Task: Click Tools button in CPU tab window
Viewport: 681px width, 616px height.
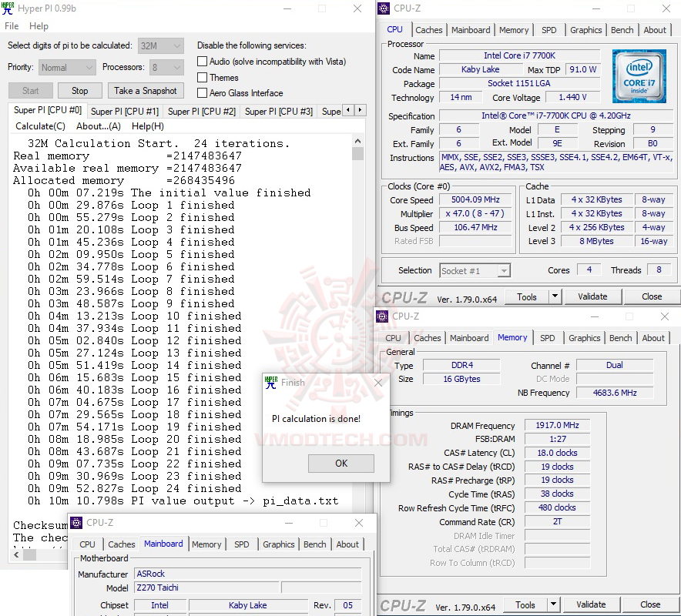Action: pyautogui.click(x=527, y=297)
